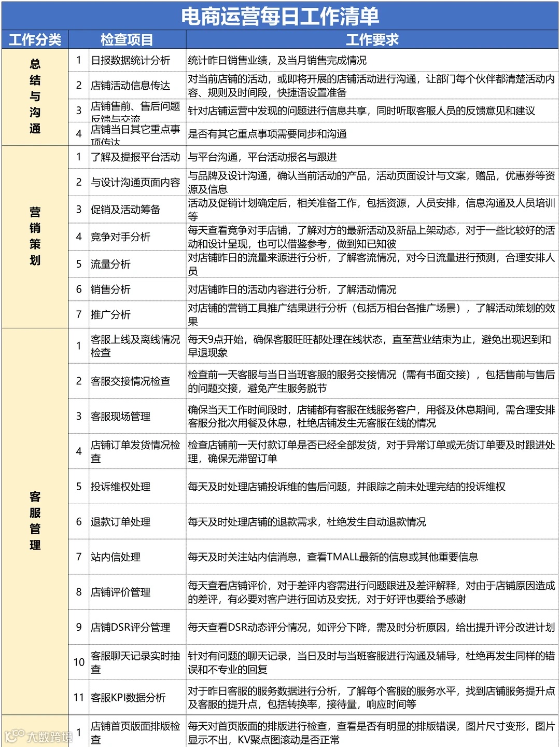The image size is (560, 747).
Task: Click the 销售分析 cell
Action: pos(137,289)
